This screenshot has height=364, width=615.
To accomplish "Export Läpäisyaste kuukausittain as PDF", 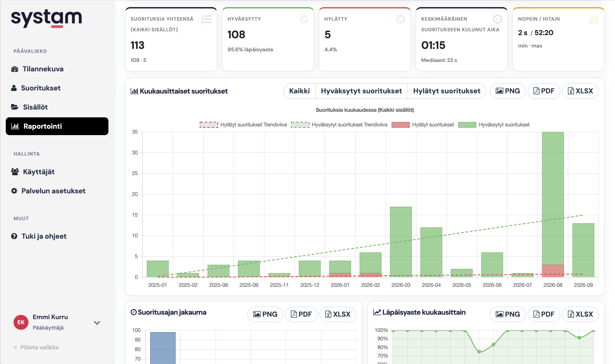I will pos(544,314).
